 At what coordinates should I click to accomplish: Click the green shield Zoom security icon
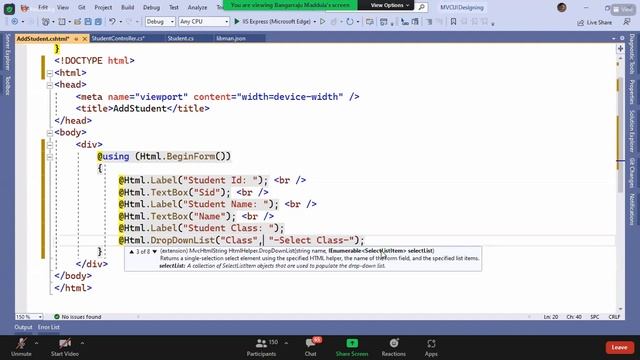click(x=9, y=9)
